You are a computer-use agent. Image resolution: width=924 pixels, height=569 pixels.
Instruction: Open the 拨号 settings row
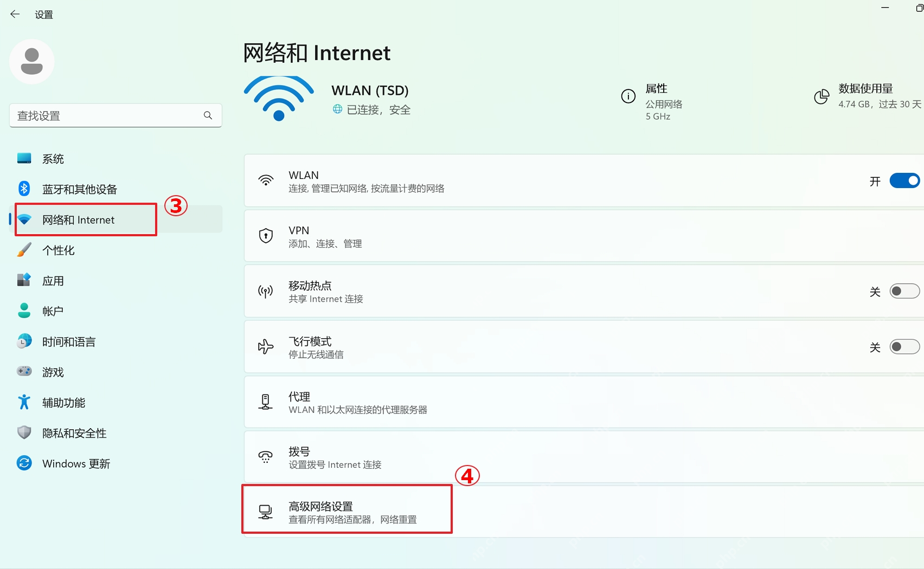click(584, 457)
